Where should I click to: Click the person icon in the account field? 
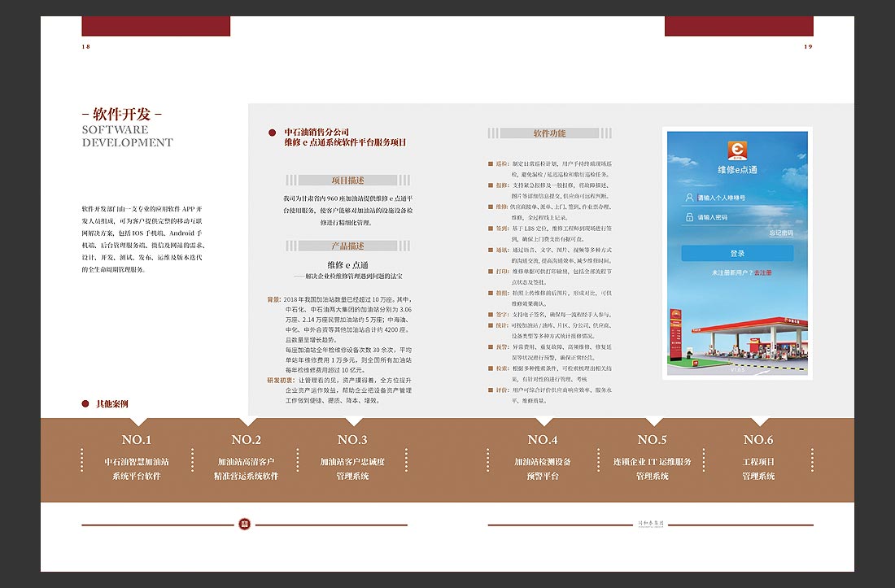coord(690,198)
